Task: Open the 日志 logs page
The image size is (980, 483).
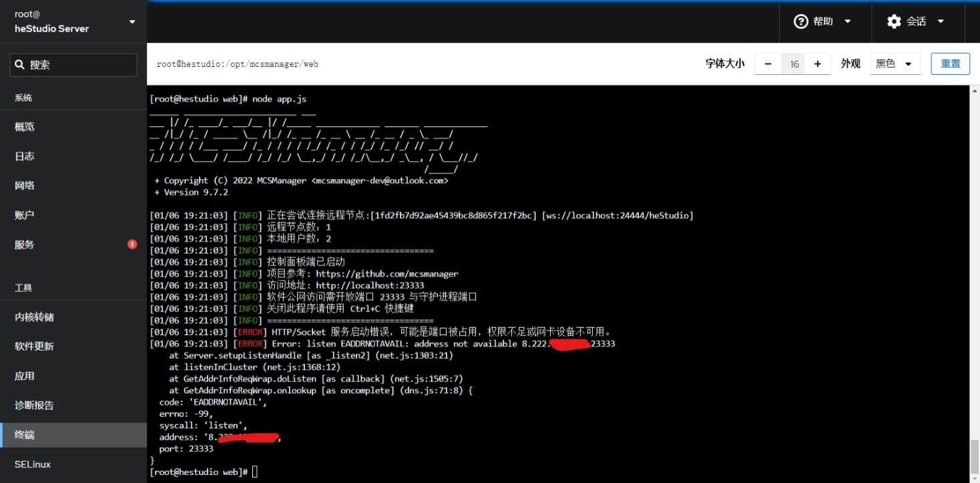Action: coord(24,156)
